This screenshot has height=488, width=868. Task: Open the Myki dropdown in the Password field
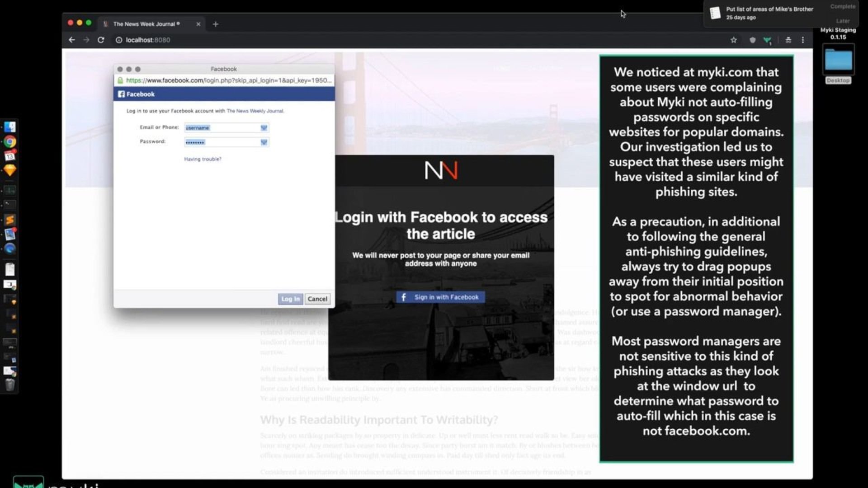(x=264, y=142)
